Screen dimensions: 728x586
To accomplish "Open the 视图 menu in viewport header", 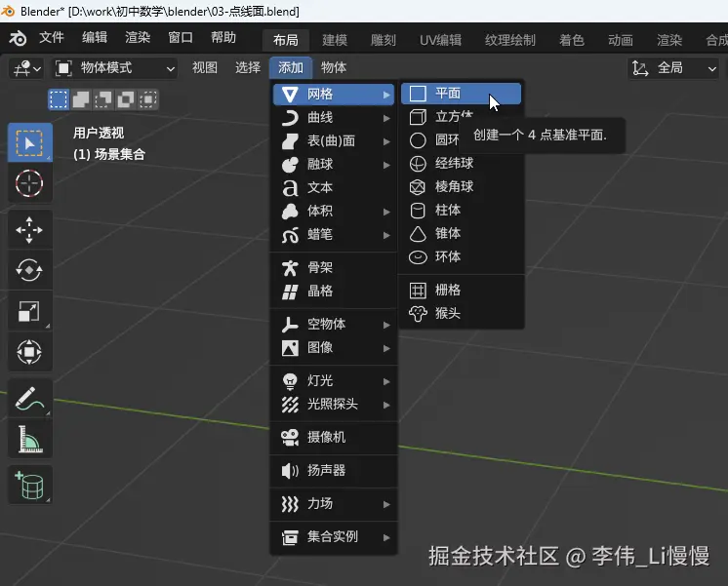I will (205, 67).
